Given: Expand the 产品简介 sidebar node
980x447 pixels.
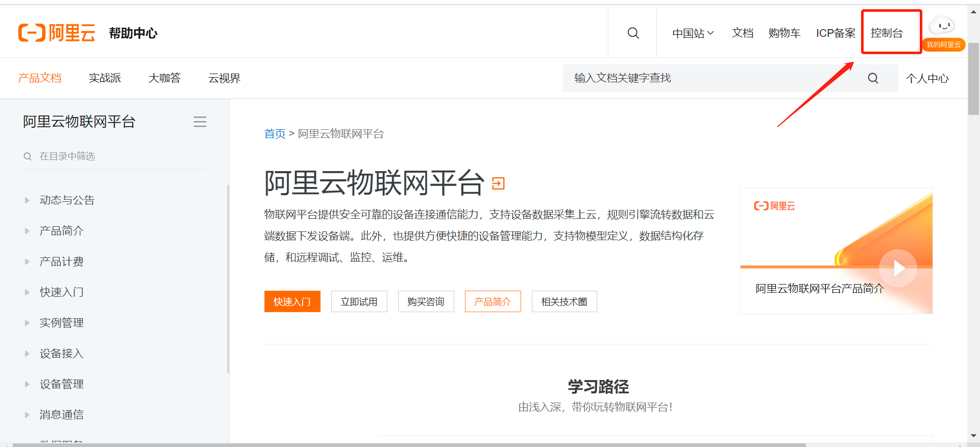Looking at the screenshot, I should pyautogui.click(x=27, y=231).
